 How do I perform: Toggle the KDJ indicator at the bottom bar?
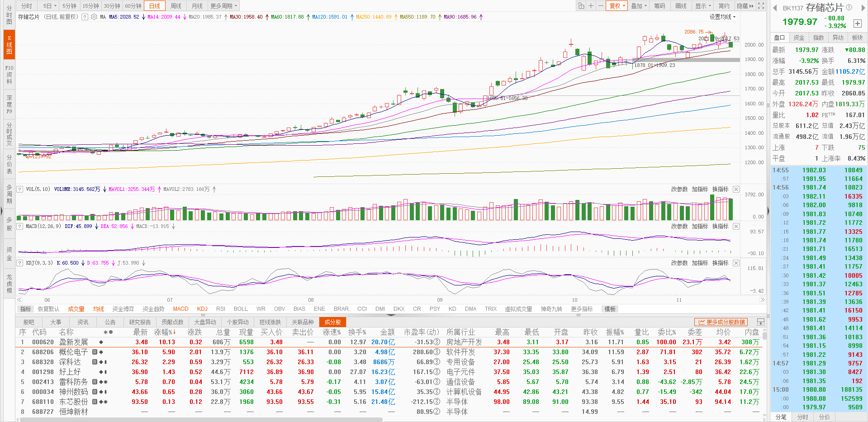click(202, 309)
